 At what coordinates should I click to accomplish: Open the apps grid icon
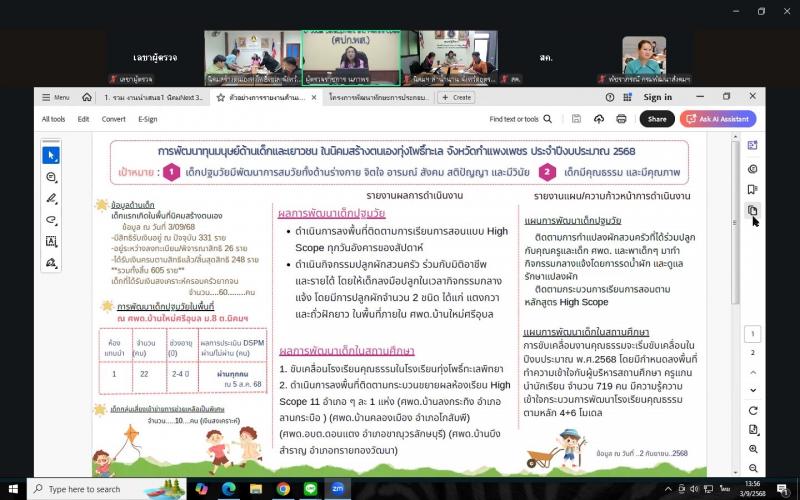(627, 97)
